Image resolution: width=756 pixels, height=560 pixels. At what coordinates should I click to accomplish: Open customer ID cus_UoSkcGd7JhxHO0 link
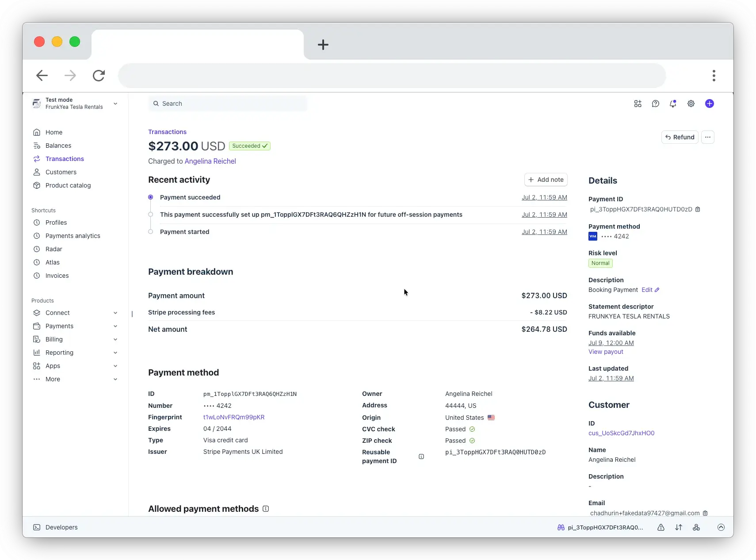point(622,433)
